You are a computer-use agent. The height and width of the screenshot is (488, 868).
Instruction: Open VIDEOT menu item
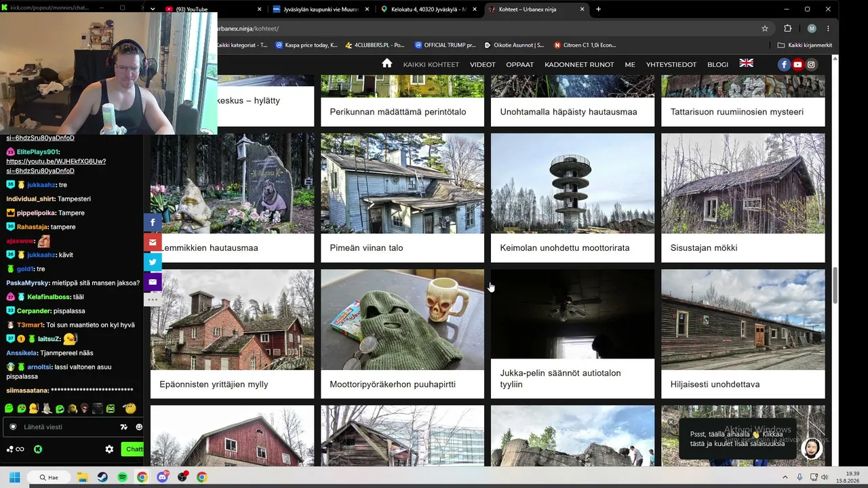[x=483, y=64]
